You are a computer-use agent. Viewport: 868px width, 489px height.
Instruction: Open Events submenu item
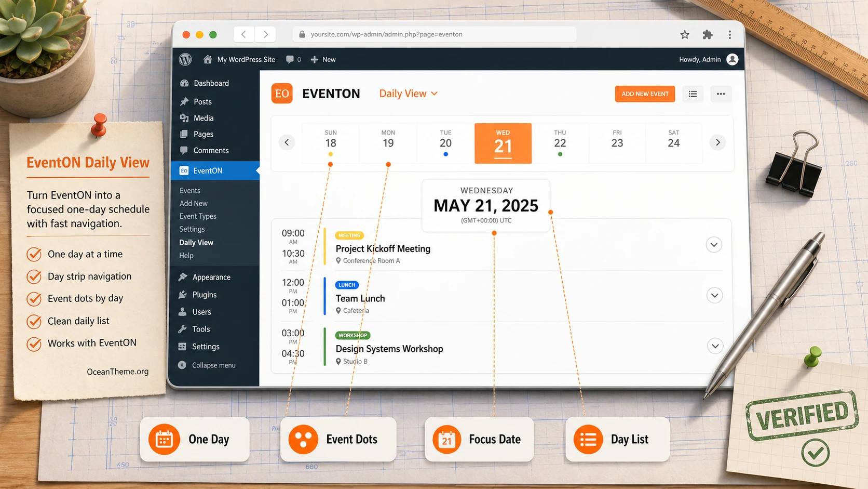tap(190, 191)
